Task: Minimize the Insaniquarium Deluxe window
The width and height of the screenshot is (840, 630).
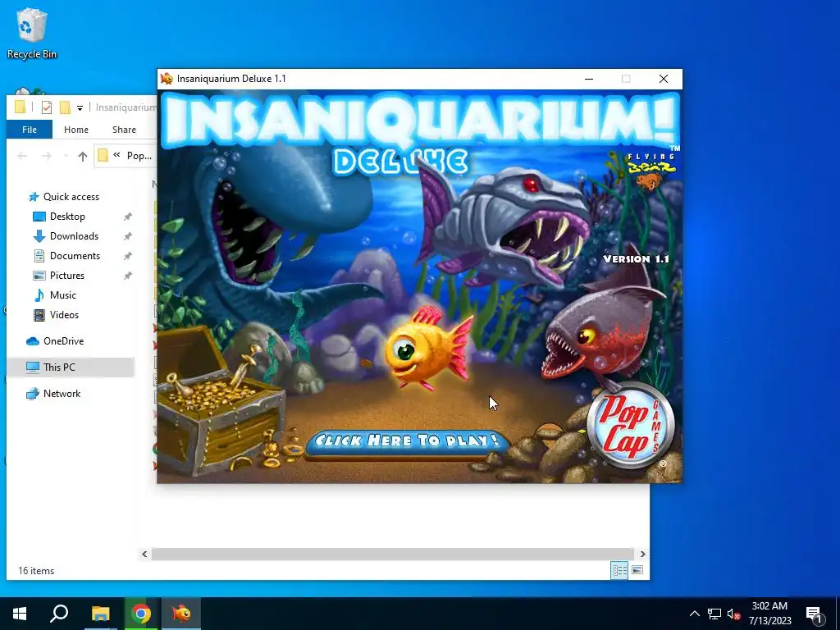Action: pyautogui.click(x=589, y=79)
